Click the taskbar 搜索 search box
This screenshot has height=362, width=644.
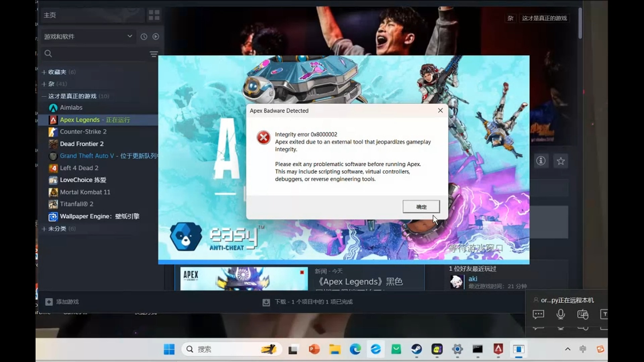point(231,349)
